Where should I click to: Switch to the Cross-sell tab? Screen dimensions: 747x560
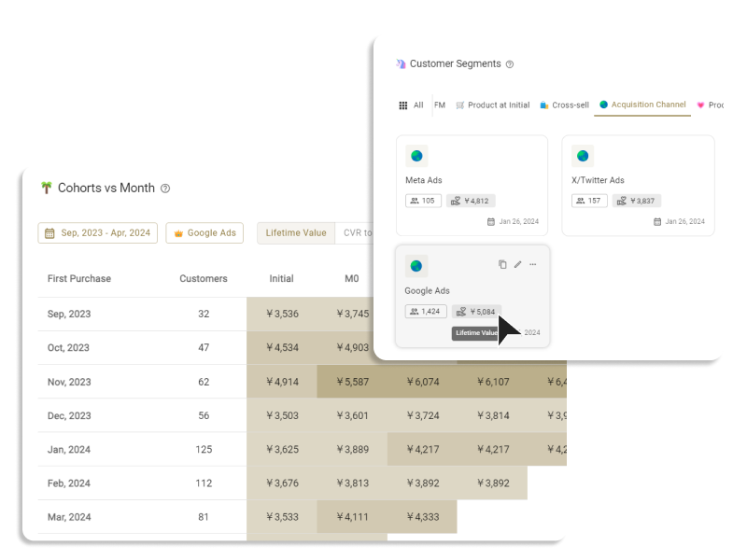(565, 105)
